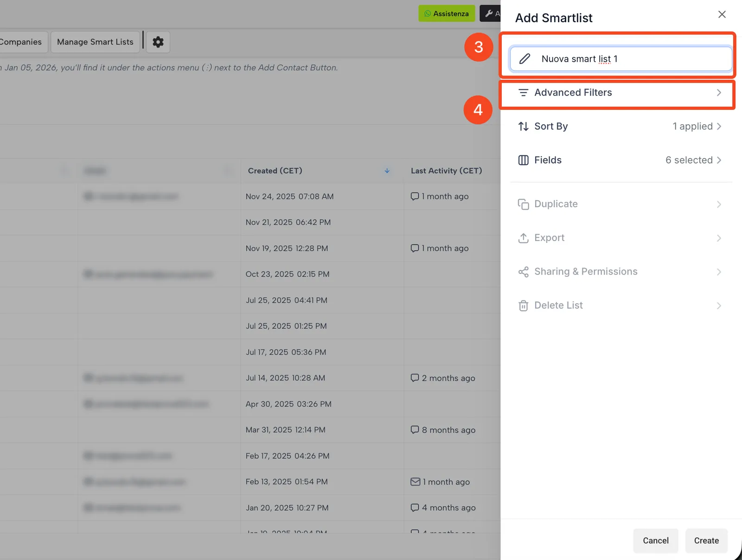742x560 pixels.
Task: Click email icon in Feb 13, 2025 row
Action: point(415,482)
